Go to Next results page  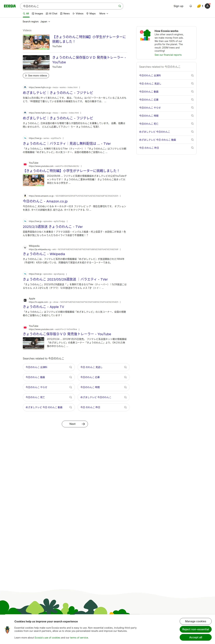[x=75, y=424]
